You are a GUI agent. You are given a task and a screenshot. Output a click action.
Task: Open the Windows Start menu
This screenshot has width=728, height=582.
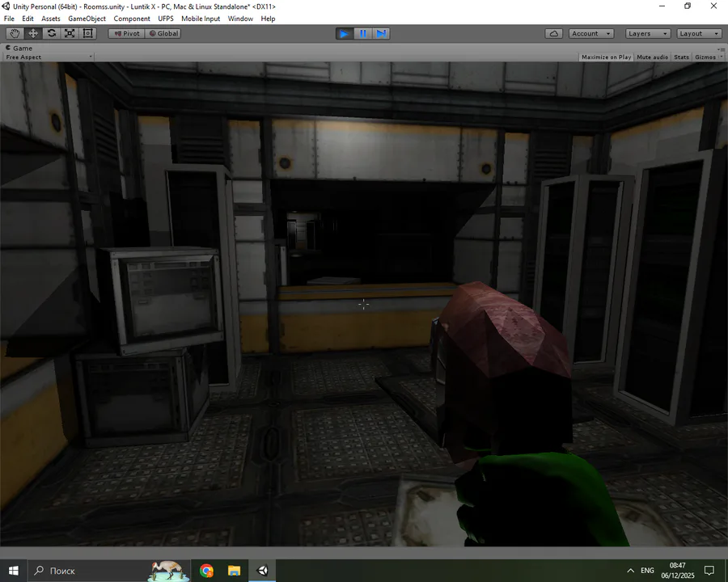(x=14, y=571)
